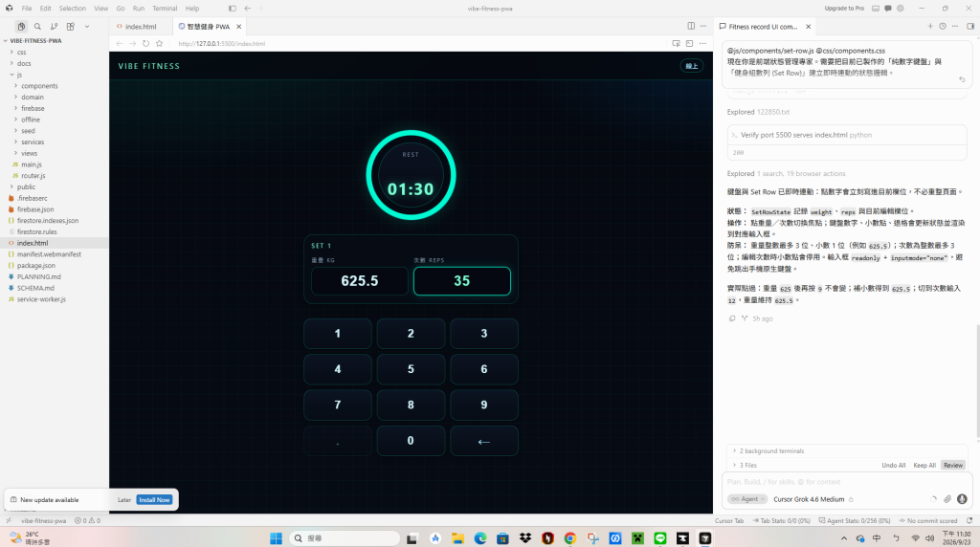Open the chat bubble icon in the title bar
The width and height of the screenshot is (980, 547).
(888, 8)
